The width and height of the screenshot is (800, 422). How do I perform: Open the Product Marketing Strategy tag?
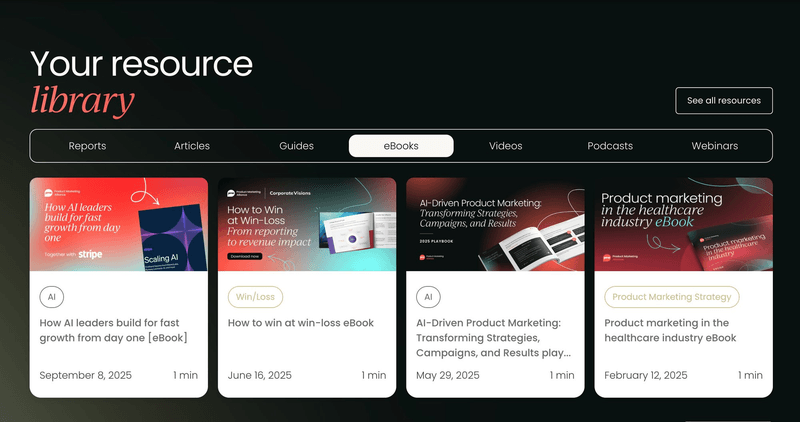point(671,297)
